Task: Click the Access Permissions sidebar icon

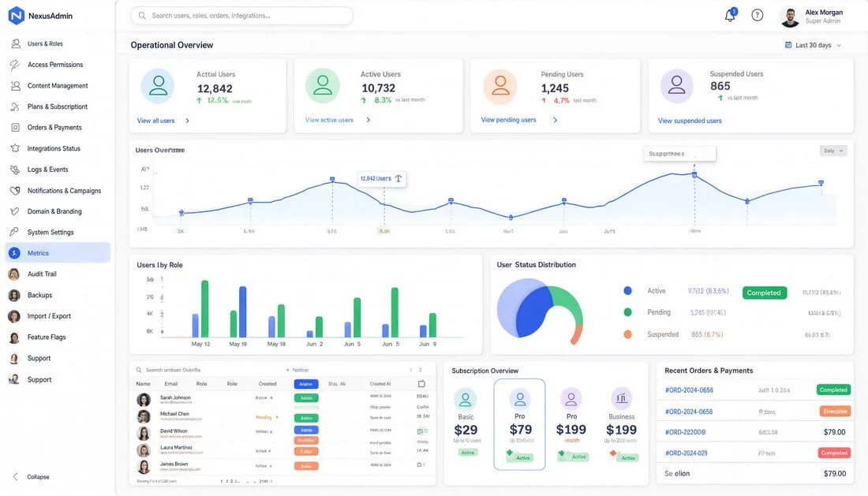Action: click(16, 65)
